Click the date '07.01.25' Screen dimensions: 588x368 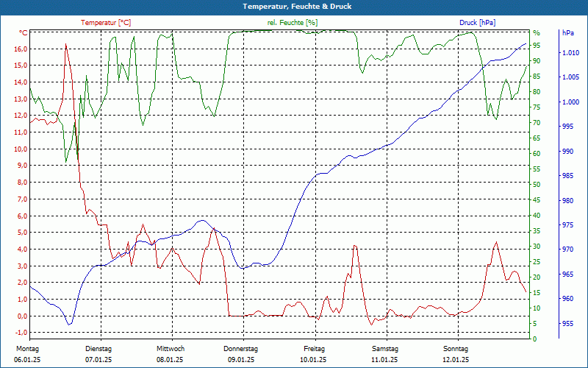pyautogui.click(x=98, y=360)
